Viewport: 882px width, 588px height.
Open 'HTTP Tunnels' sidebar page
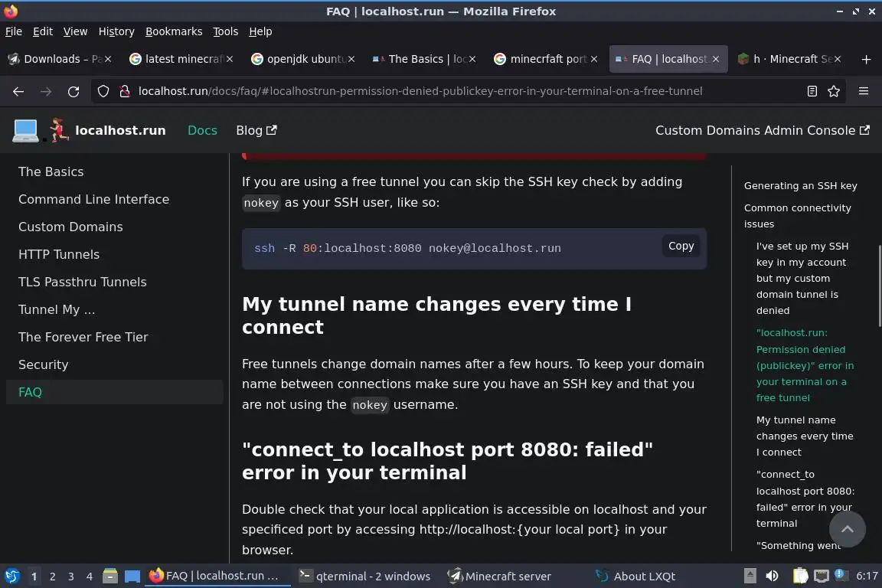click(58, 254)
